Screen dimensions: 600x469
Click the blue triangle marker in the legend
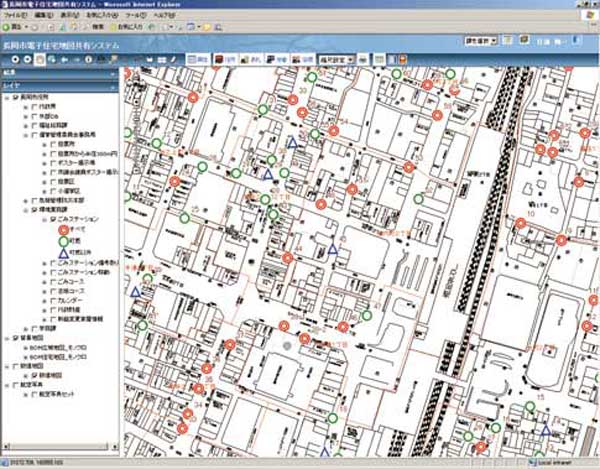[x=63, y=251]
